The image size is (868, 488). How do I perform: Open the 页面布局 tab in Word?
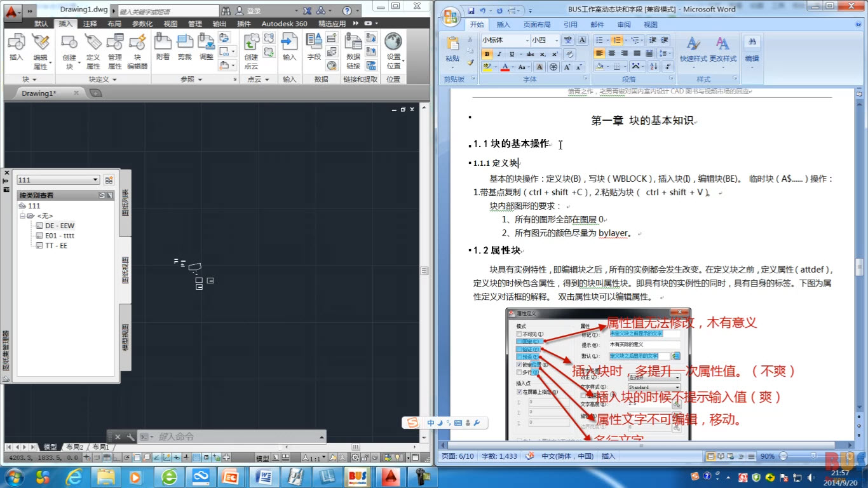537,25
